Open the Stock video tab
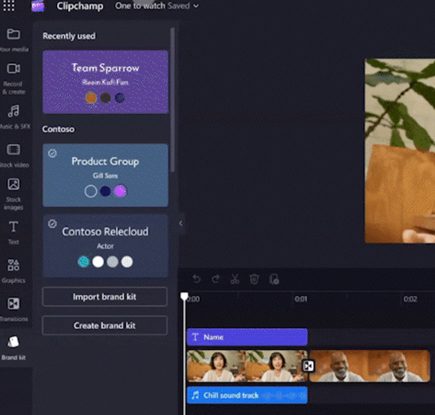Viewport: 435px width, 415px height. (x=14, y=155)
